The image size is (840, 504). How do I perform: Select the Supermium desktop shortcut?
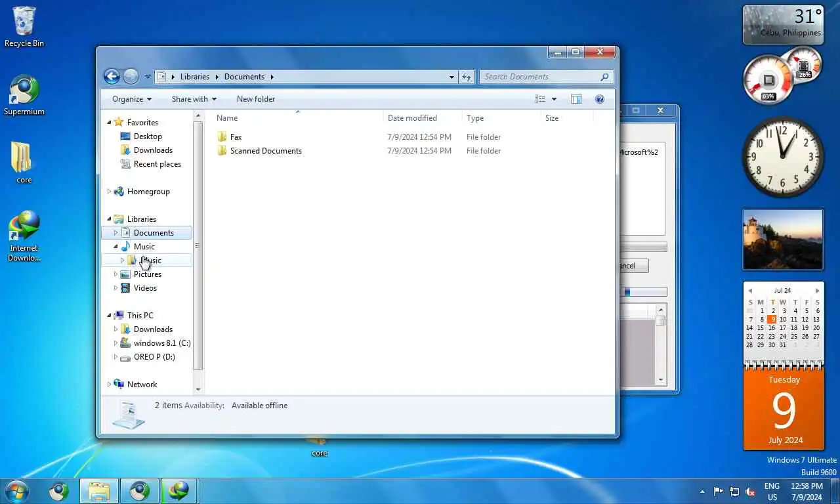[24, 96]
